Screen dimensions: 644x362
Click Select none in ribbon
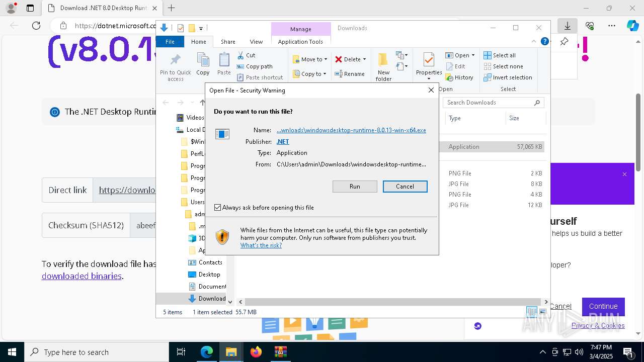point(503,66)
